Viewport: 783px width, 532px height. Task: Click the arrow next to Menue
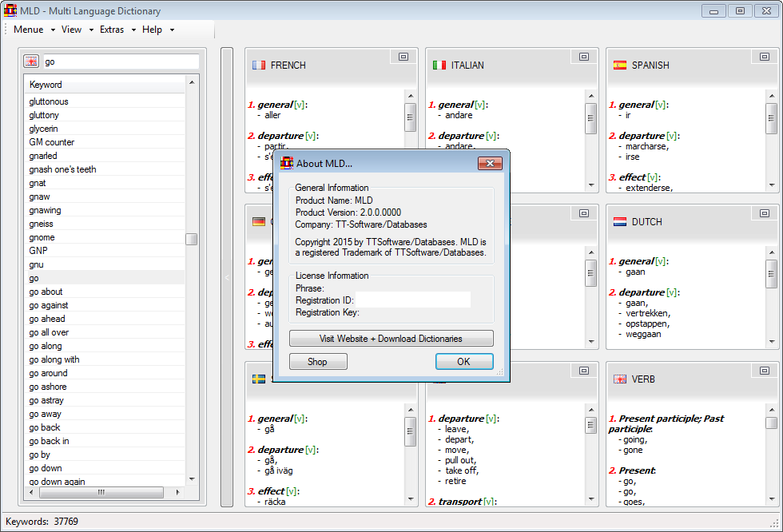[53, 30]
